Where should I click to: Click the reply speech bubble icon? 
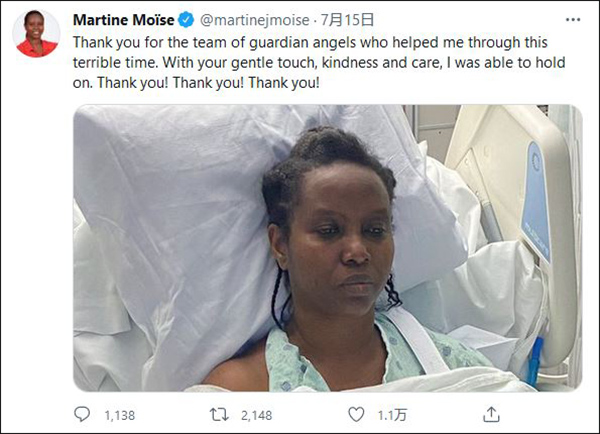(83, 412)
